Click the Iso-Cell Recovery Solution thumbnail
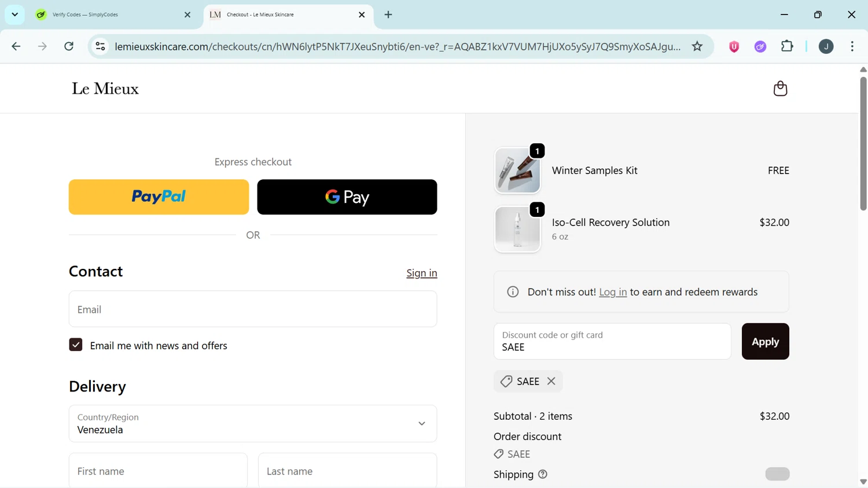The width and height of the screenshot is (868, 488). click(517, 230)
